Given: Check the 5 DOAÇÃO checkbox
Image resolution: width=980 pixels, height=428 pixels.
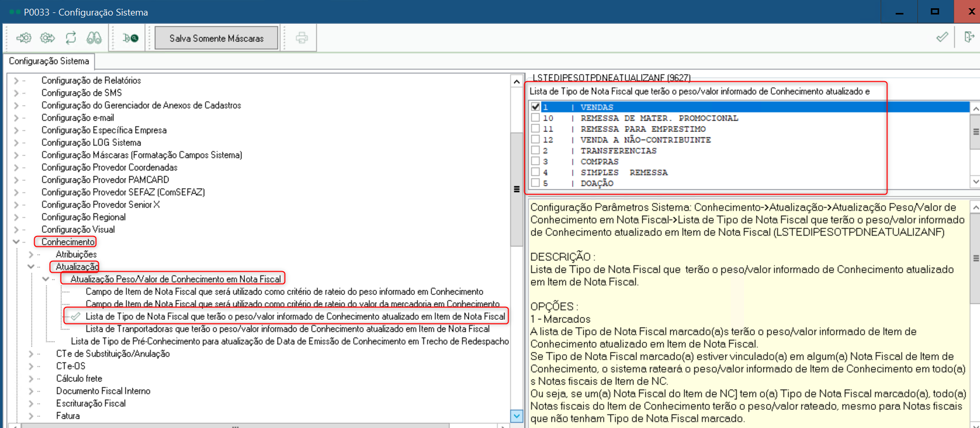Looking at the screenshot, I should tap(536, 183).
